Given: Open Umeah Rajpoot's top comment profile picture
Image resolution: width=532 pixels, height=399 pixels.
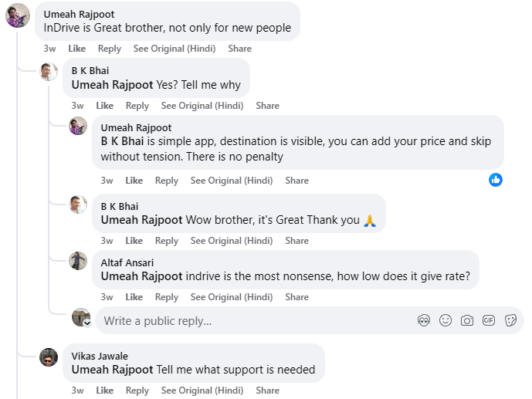Looking at the screenshot, I should [x=18, y=15].
